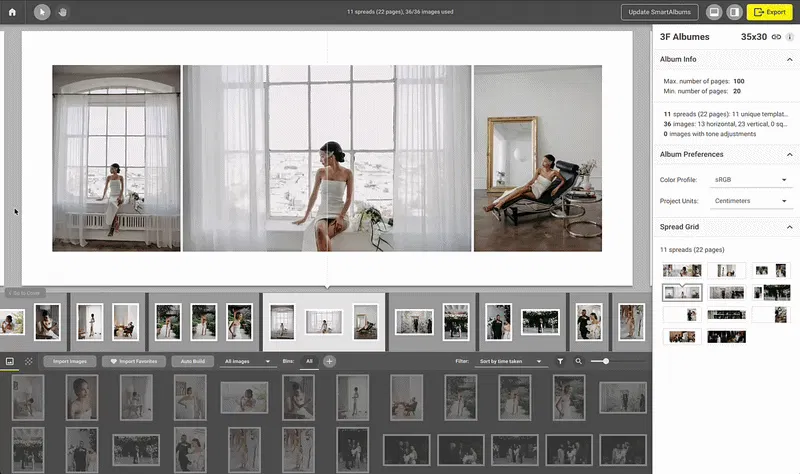Select the first spread thumbnail in Spread Grid
The width and height of the screenshot is (800, 474).
point(682,270)
